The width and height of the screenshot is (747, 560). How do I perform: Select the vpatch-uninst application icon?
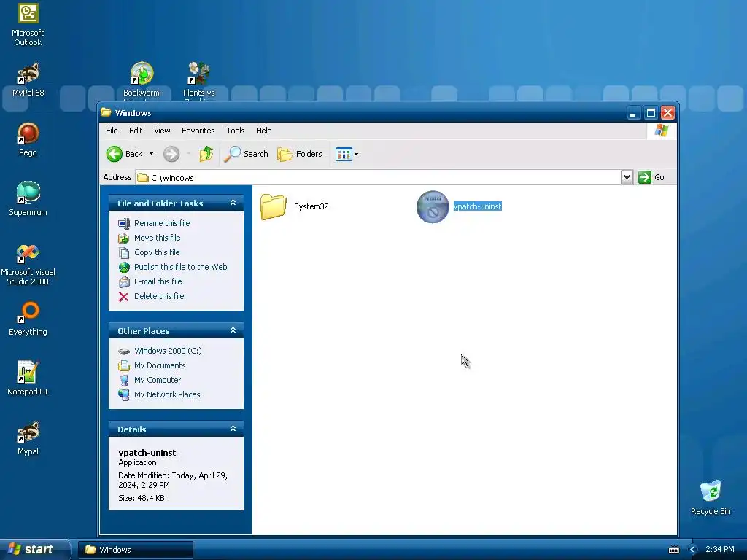point(433,206)
